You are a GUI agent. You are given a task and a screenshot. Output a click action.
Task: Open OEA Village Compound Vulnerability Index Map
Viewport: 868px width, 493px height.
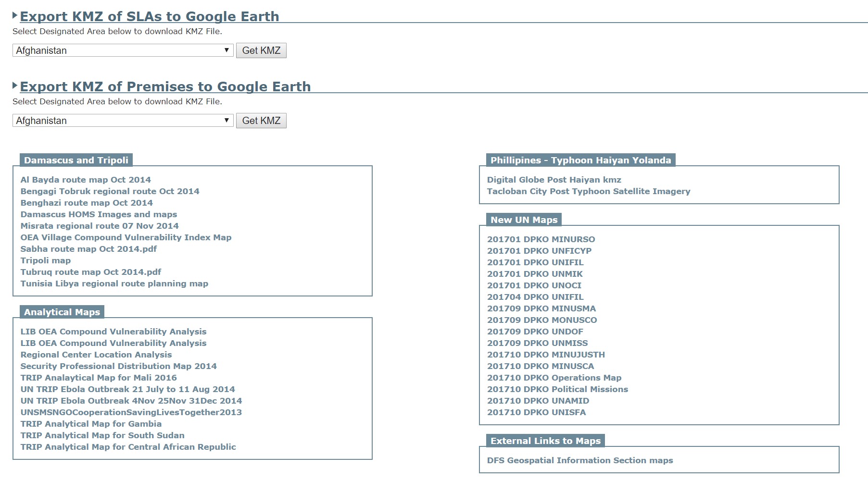pos(126,237)
